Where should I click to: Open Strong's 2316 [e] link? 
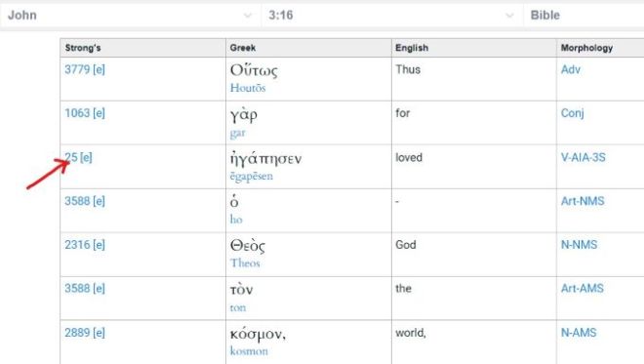coord(85,245)
